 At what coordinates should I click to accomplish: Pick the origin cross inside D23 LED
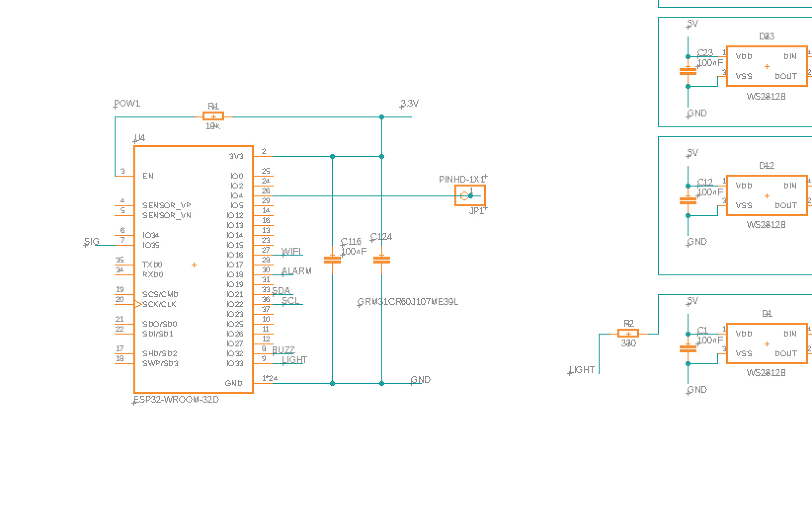767,67
